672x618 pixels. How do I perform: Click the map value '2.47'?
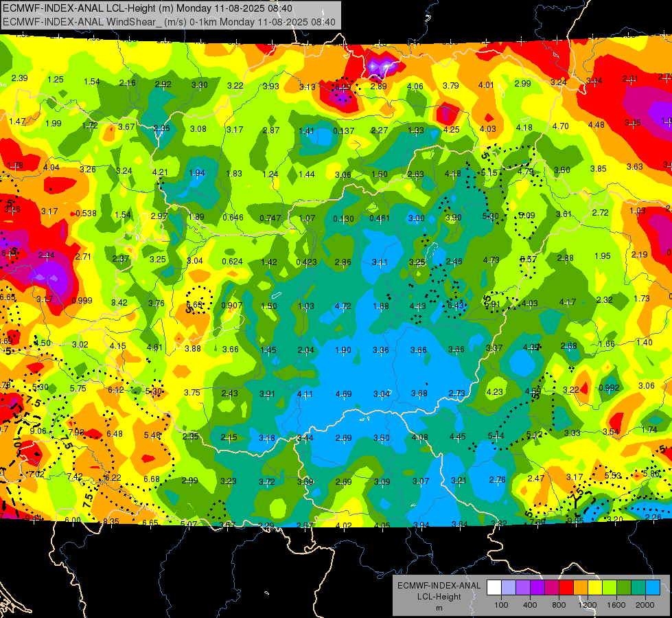pyautogui.click(x=535, y=478)
